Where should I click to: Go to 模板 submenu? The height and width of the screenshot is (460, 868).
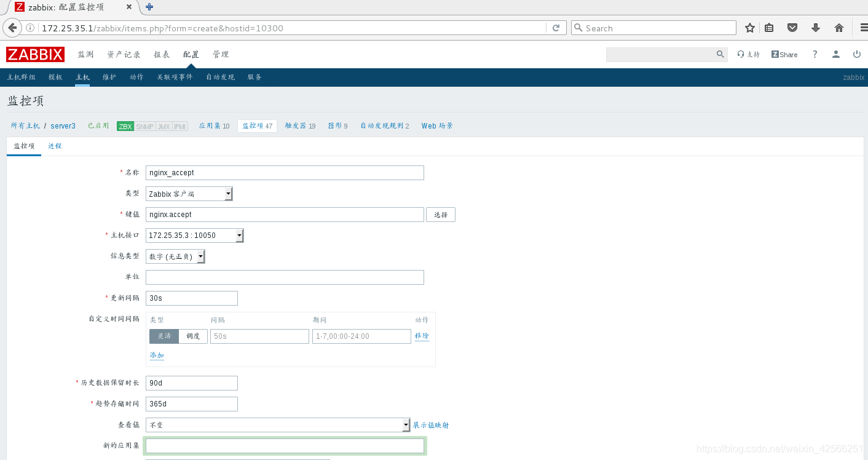click(55, 77)
